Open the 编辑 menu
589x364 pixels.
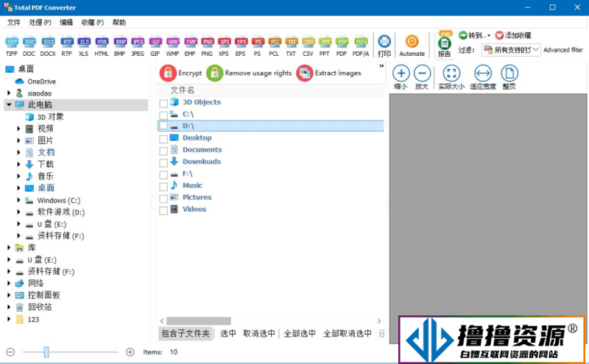point(66,23)
